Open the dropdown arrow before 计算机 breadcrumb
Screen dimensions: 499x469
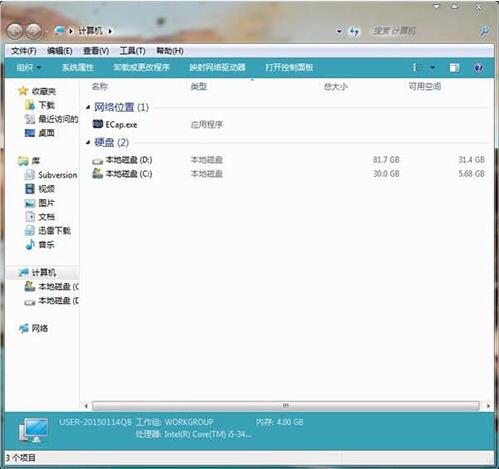pyautogui.click(x=71, y=31)
